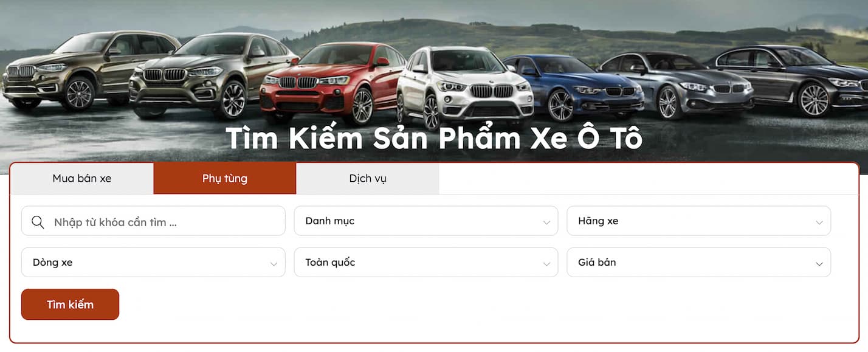Click the white BMW SUV in banner
The image size is (868, 352).
point(464,87)
